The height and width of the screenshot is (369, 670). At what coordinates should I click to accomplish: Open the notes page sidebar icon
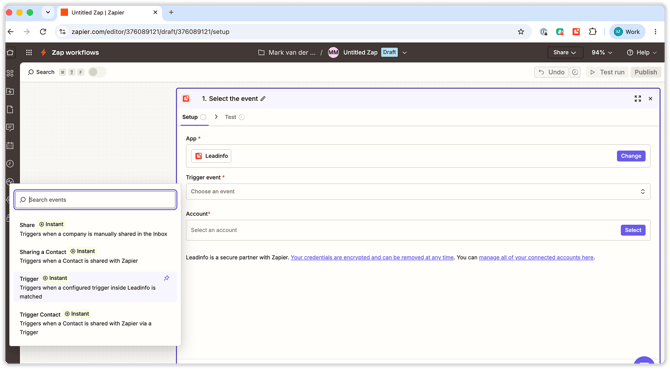point(10,109)
